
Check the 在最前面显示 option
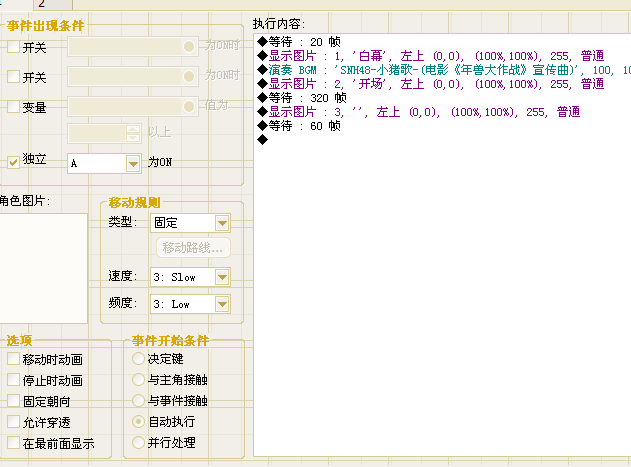click(x=13, y=442)
